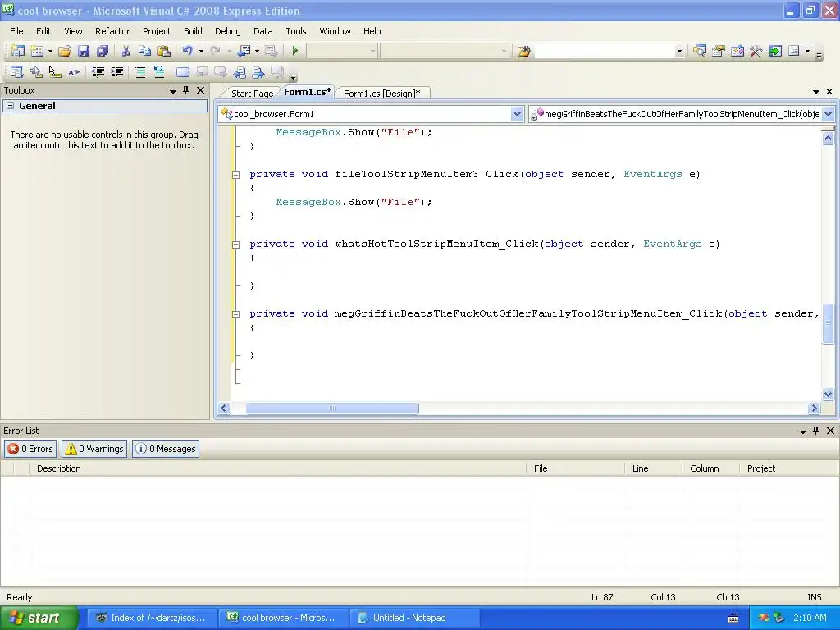
Task: Toggle the 0 Messages filter button
Action: pyautogui.click(x=166, y=449)
